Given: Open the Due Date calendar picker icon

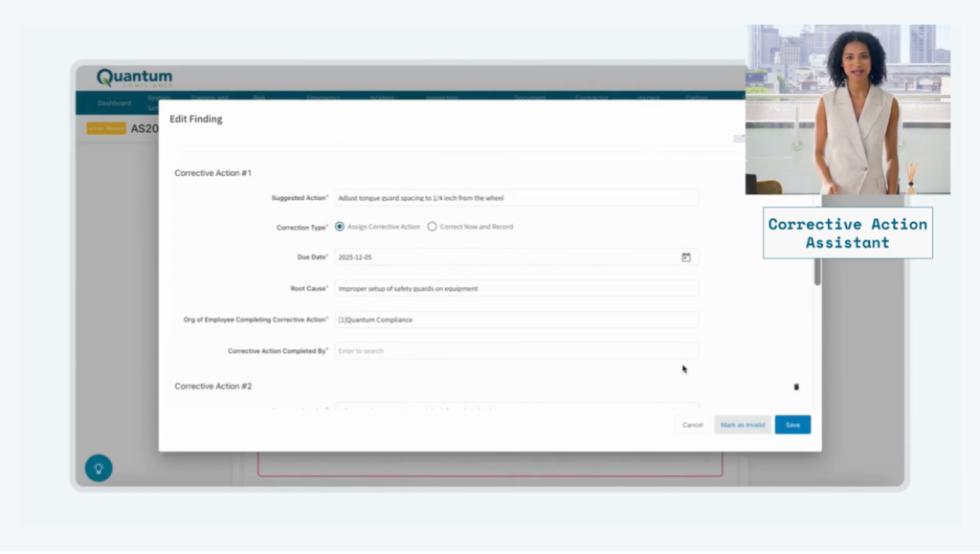Looking at the screenshot, I should pos(685,257).
